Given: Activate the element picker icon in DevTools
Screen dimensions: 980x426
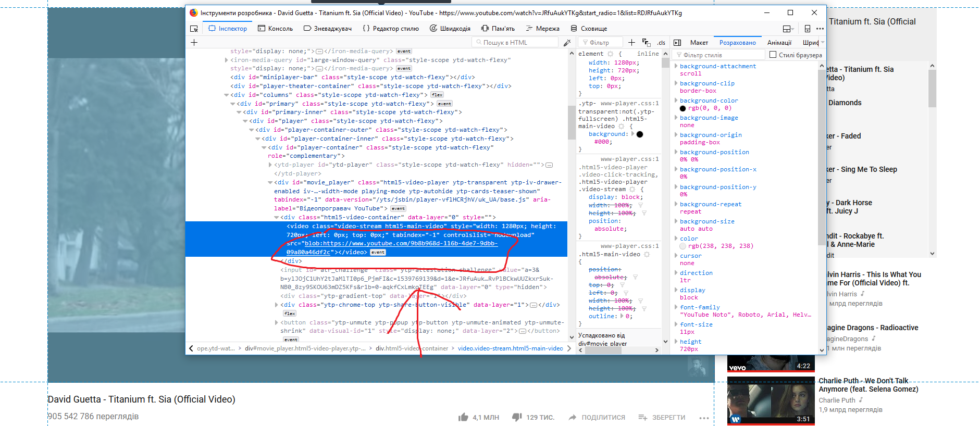Looking at the screenshot, I should (194, 29).
